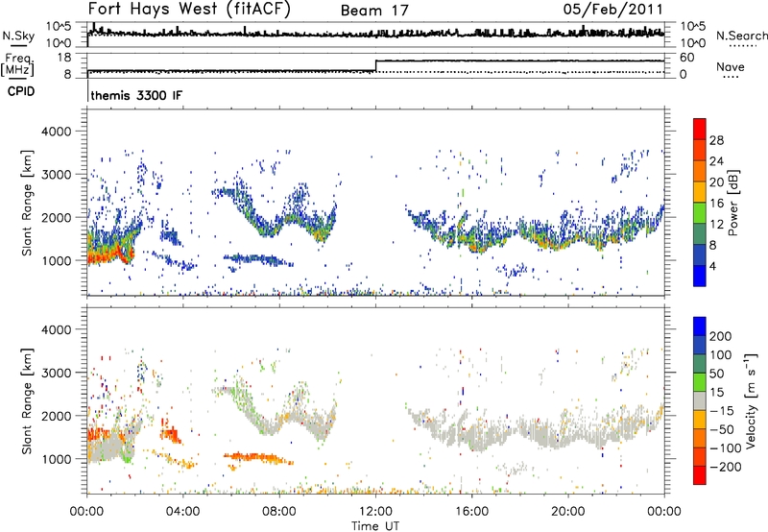The width and height of the screenshot is (768, 532).
Task: Click the 'N.Search' legend label
Action: (x=741, y=36)
